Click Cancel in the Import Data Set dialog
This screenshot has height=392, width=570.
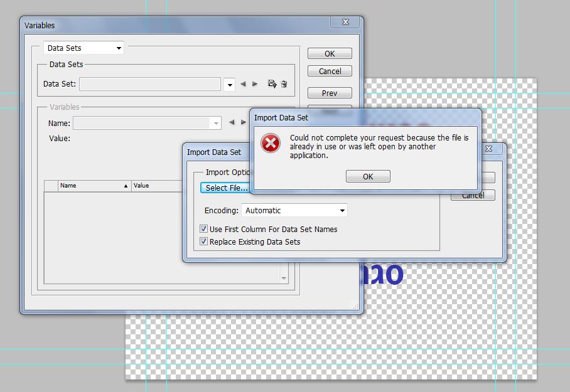coord(473,196)
